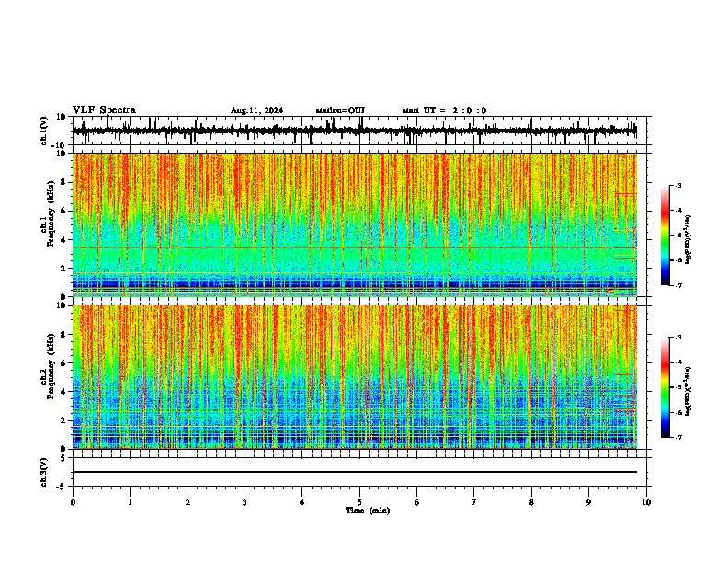This screenshot has height=563, width=728.
Task: Click time axis tick label '0'
Action: (73, 502)
